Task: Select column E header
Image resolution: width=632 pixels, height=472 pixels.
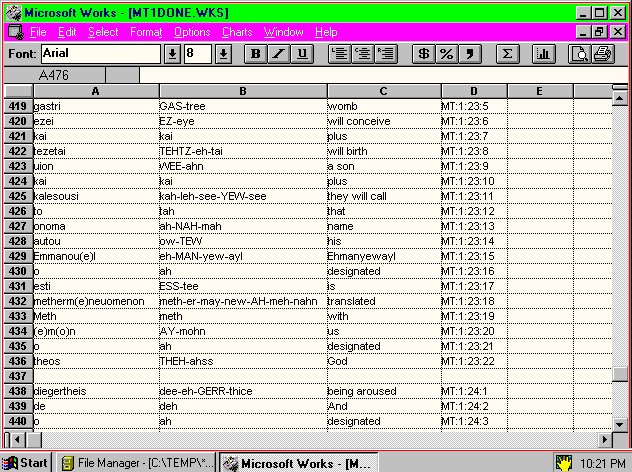Action: point(540,91)
